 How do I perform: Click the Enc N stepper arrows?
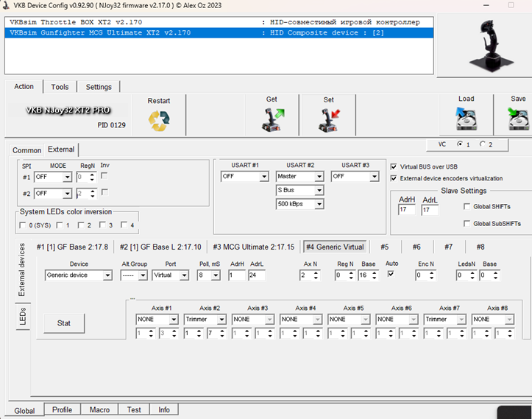(x=432, y=275)
